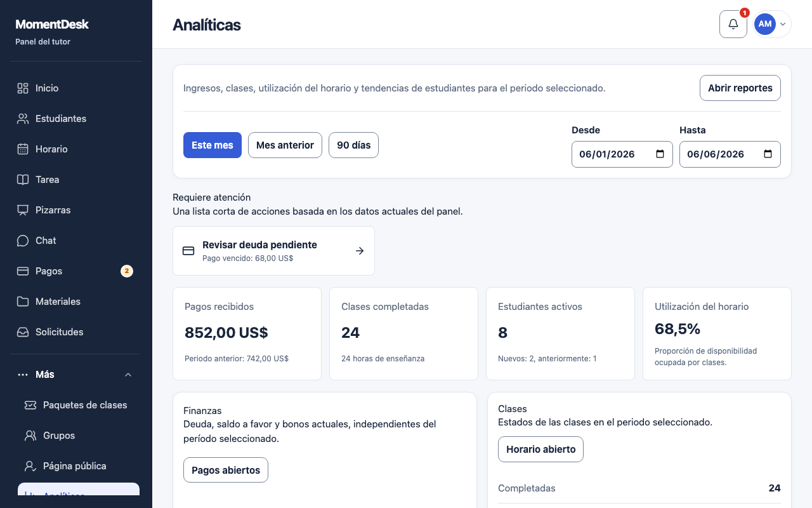This screenshot has width=812, height=508.
Task: Open the Página pública user icon
Action: [30, 466]
